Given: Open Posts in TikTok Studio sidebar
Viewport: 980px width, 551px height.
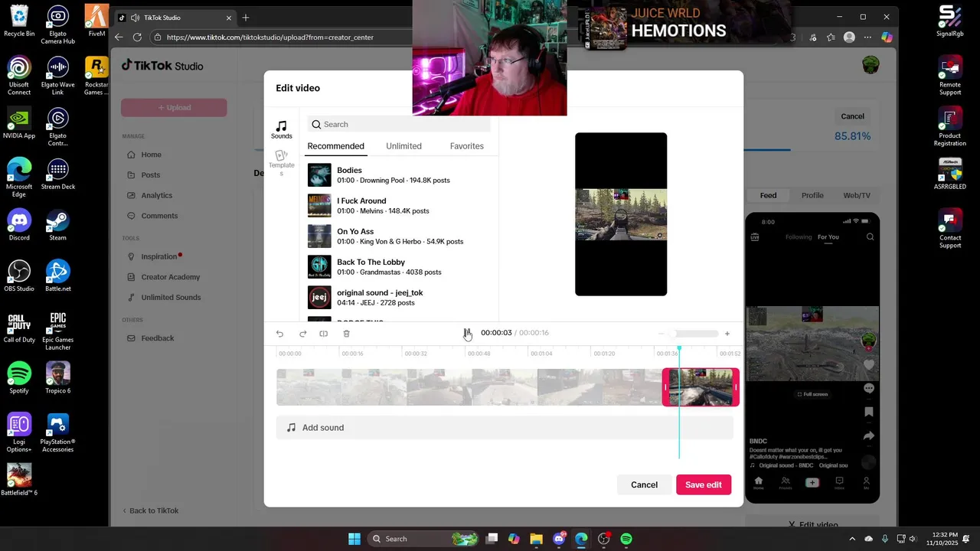Looking at the screenshot, I should click(150, 175).
